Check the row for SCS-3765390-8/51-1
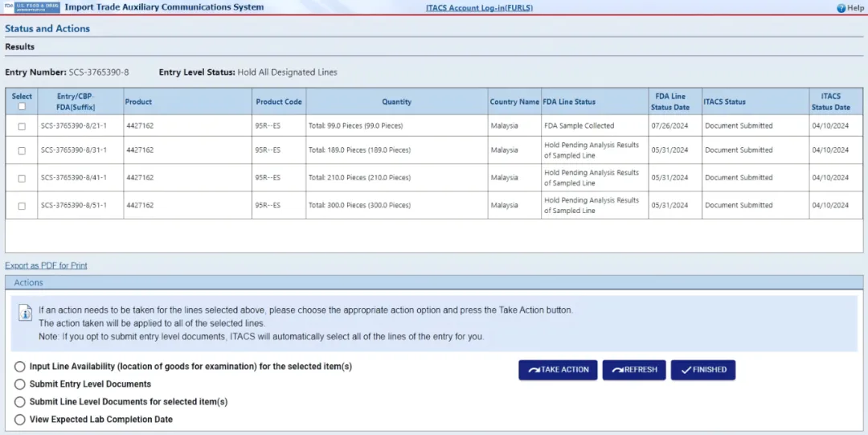 click(22, 206)
